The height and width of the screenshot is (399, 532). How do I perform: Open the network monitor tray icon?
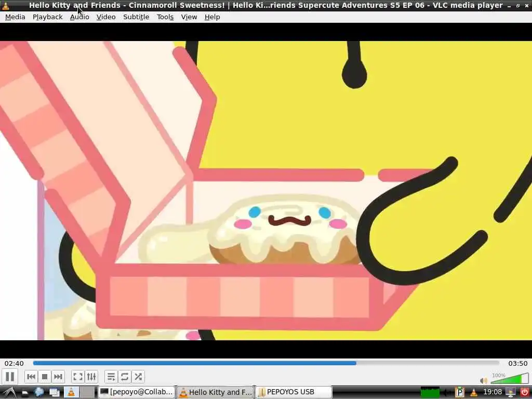[511, 393]
